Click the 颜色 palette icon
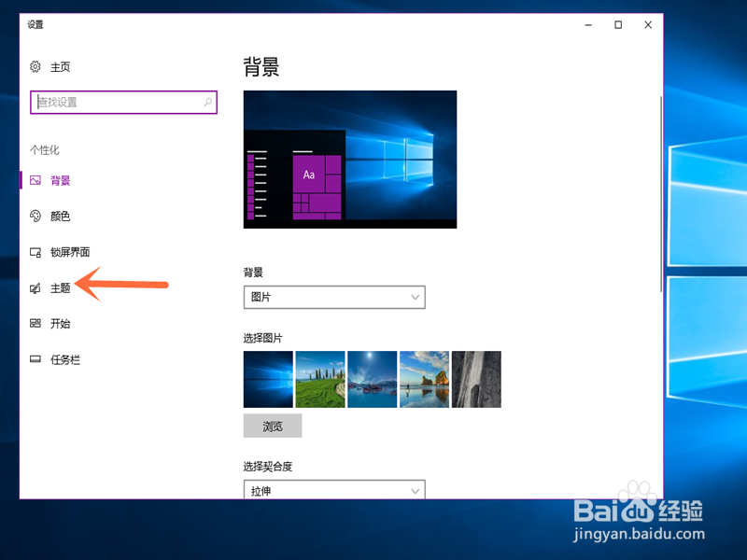The image size is (747, 560). click(35, 216)
